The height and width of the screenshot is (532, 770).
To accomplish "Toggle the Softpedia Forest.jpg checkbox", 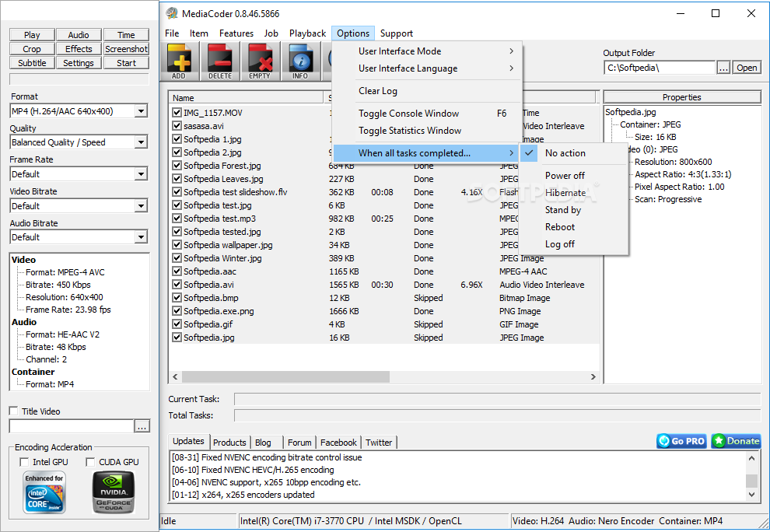I will [x=177, y=166].
